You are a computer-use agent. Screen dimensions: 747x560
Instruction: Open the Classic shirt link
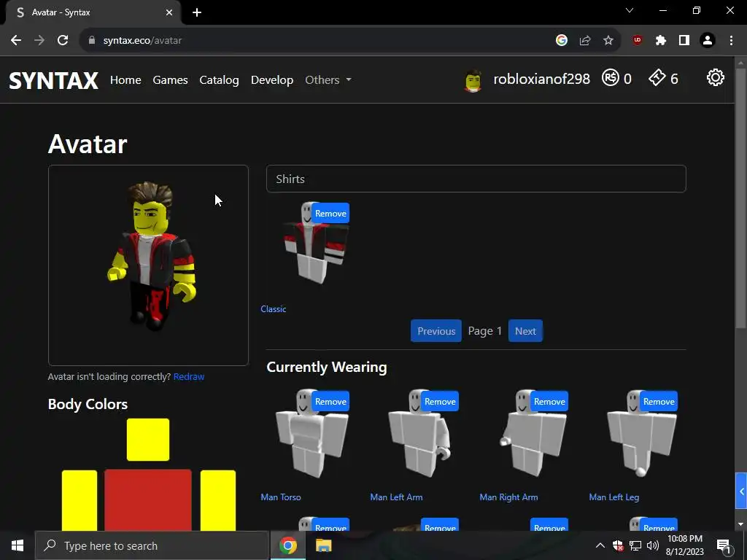(x=274, y=309)
